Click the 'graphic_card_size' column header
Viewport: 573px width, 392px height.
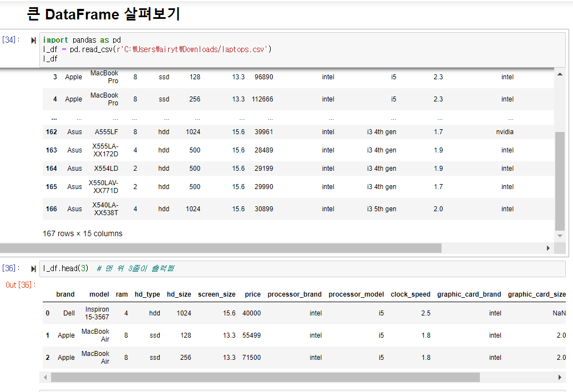pyautogui.click(x=537, y=294)
